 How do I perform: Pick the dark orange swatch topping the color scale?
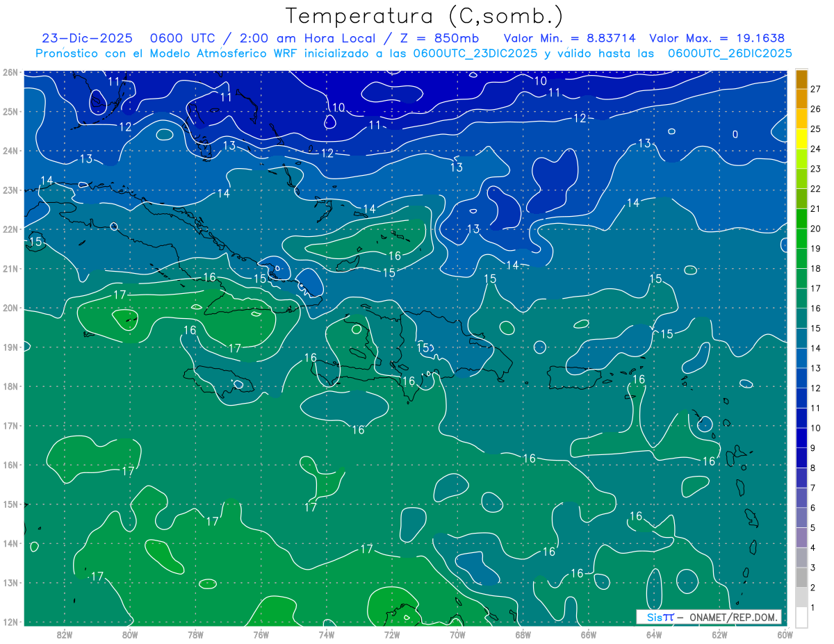coord(801,79)
